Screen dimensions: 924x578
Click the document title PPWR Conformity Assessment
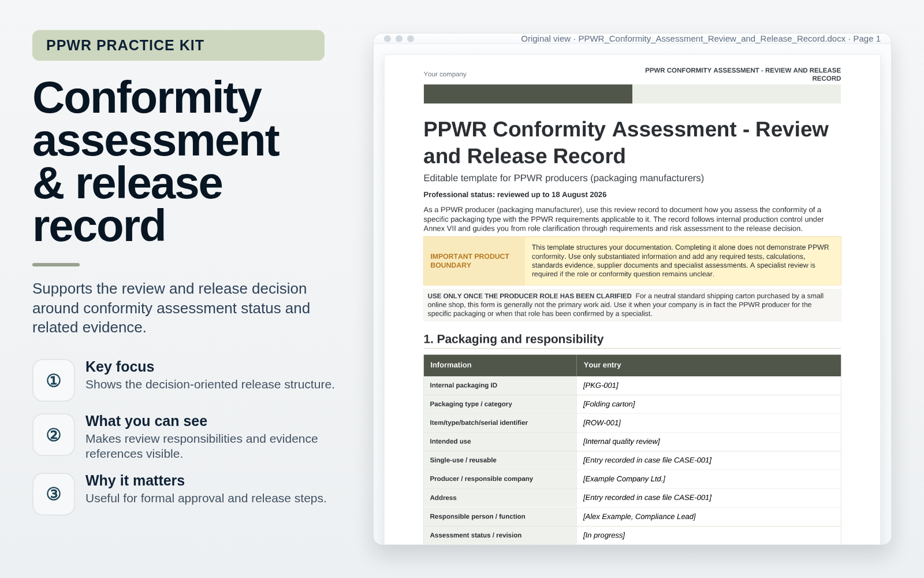626,143
